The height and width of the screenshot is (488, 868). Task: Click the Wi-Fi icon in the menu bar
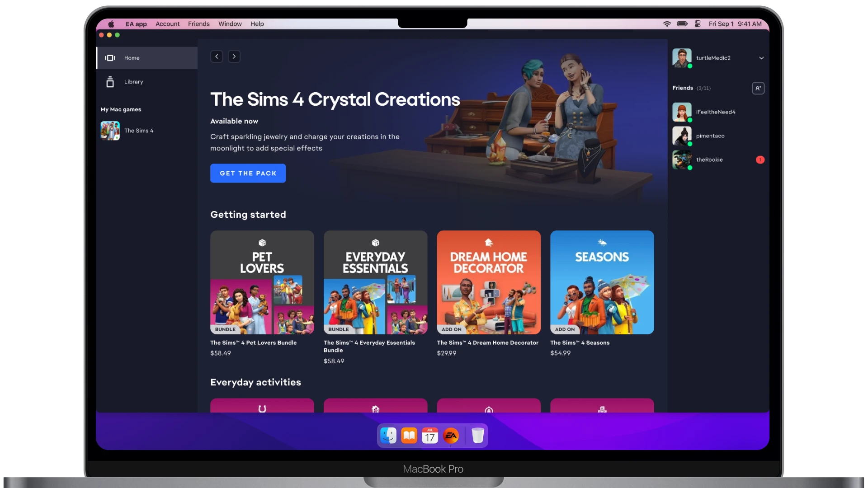click(x=666, y=24)
